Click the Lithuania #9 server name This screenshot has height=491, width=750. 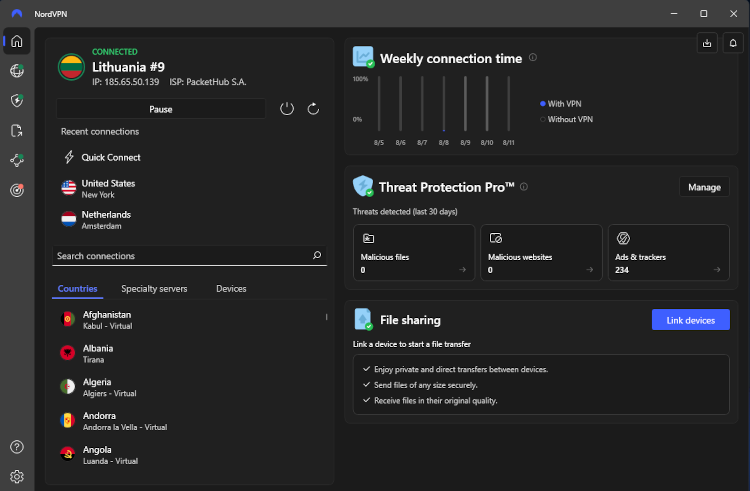coord(128,67)
